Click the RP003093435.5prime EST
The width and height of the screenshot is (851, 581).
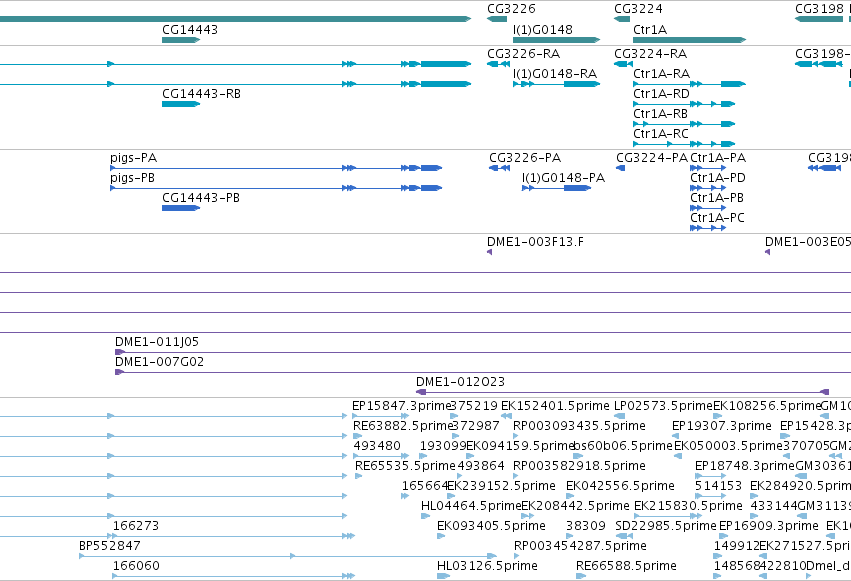(x=516, y=436)
